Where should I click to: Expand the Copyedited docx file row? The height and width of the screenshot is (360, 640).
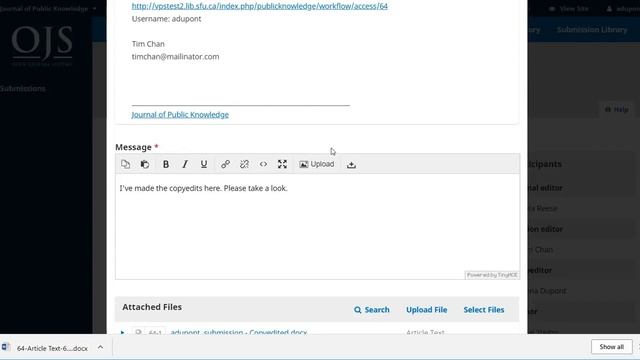click(122, 332)
